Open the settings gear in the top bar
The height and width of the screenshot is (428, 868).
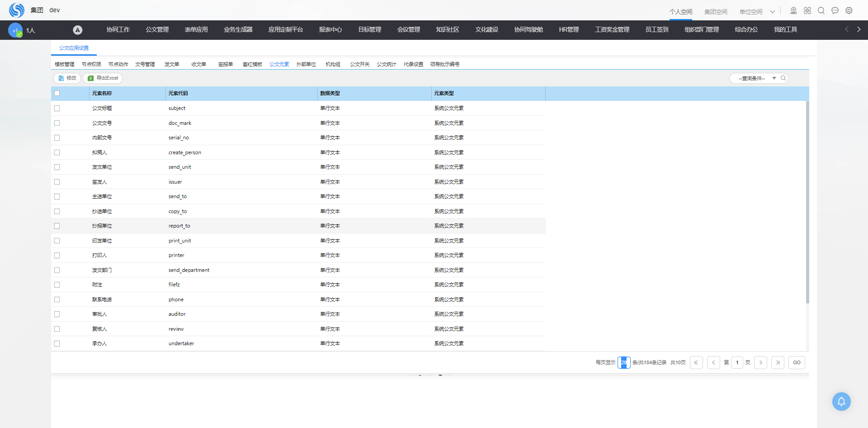click(849, 11)
